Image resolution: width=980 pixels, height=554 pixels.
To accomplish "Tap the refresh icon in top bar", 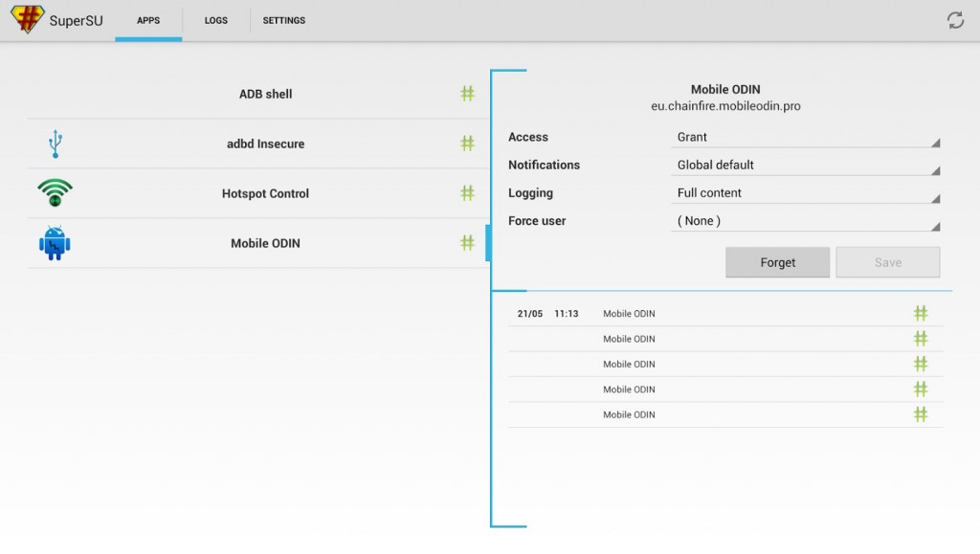I will pyautogui.click(x=954, y=20).
